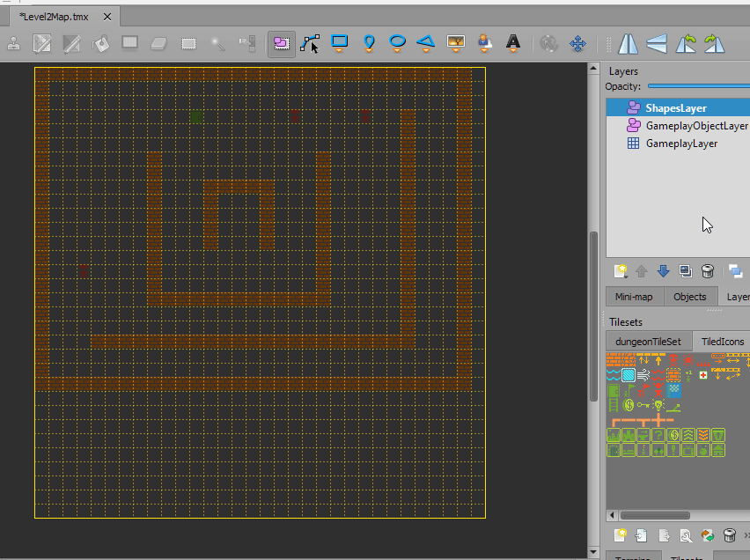The width and height of the screenshot is (750, 560).
Task: Click the Remove Layer trash icon
Action: pos(708,271)
